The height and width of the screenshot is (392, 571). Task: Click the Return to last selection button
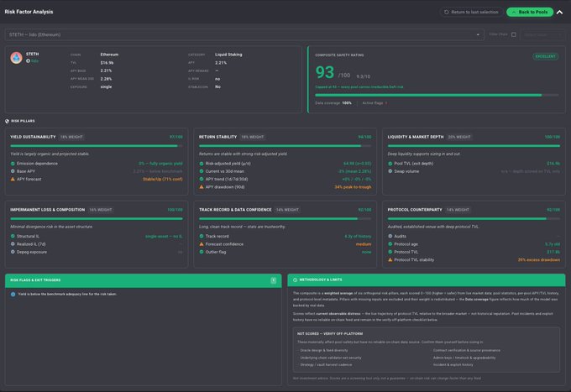click(471, 12)
